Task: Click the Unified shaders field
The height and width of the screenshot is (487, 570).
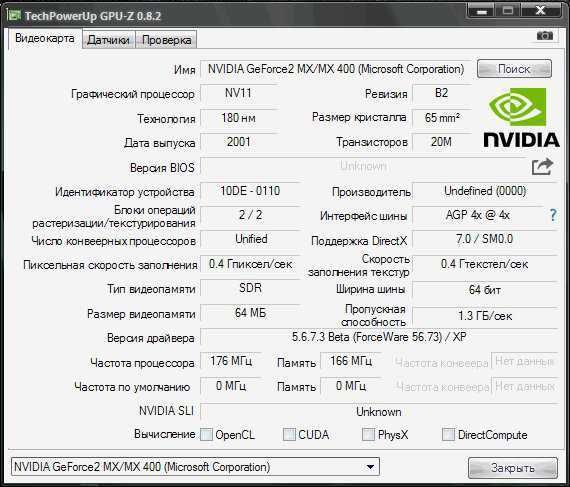Action: pos(250,239)
